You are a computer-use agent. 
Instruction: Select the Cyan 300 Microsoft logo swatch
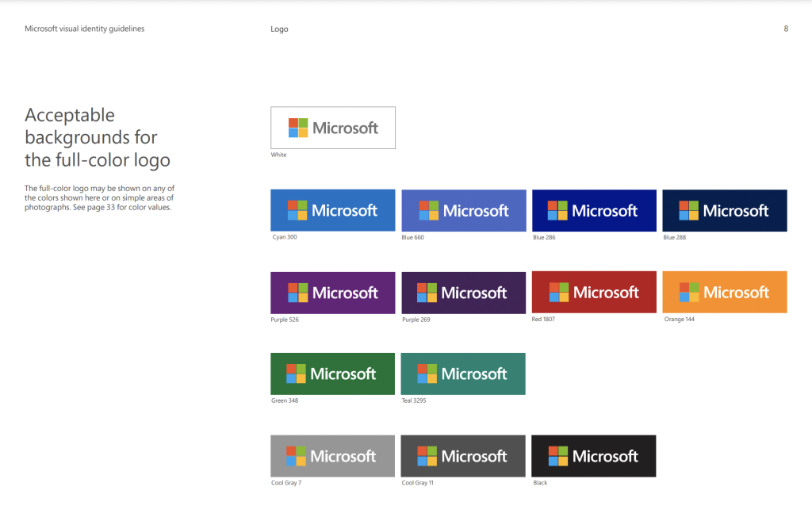pos(333,210)
